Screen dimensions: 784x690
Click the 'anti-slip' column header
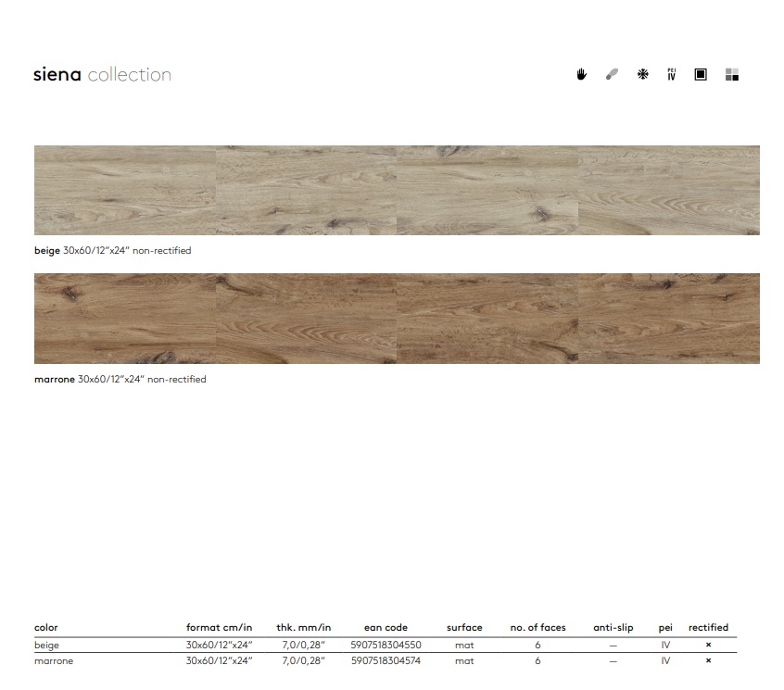click(613, 628)
